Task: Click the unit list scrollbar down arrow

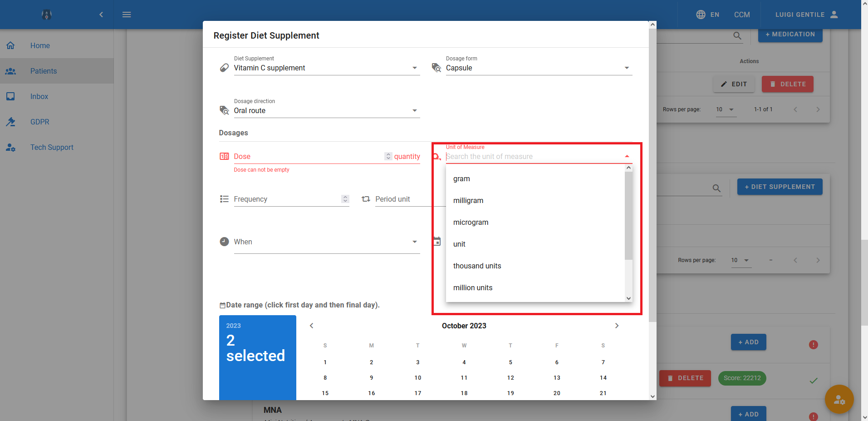Action: tap(628, 298)
